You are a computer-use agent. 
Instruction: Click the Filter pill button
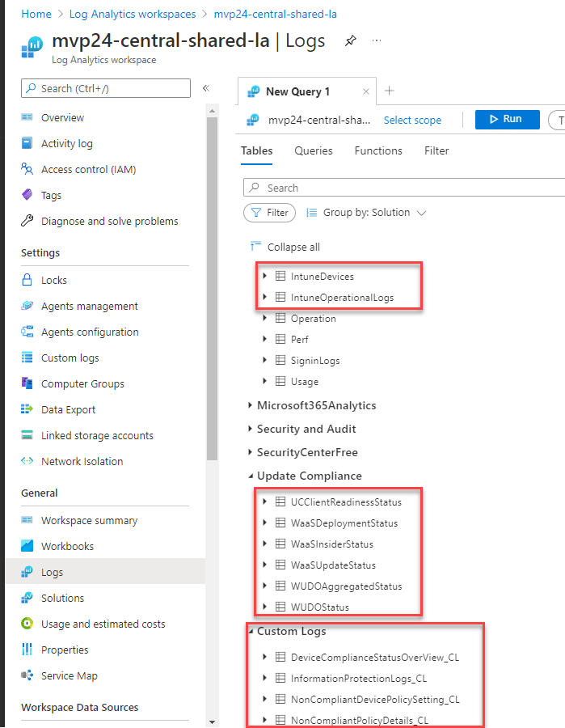269,213
